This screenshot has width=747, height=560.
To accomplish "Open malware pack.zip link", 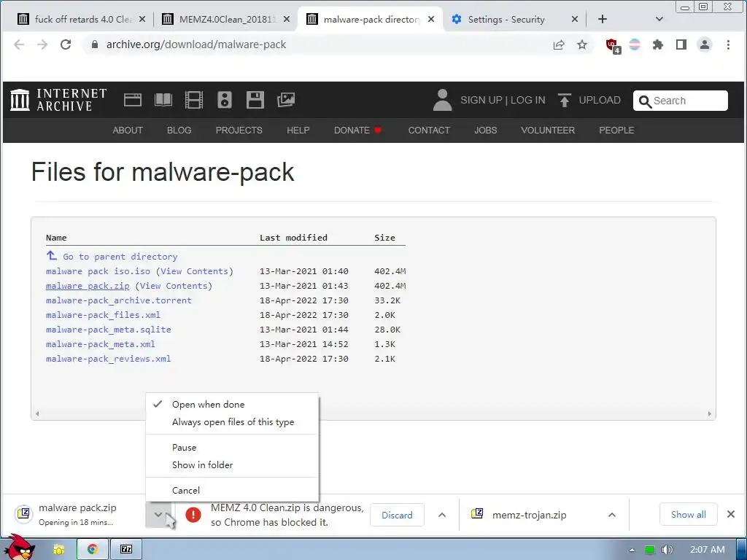I will (88, 286).
